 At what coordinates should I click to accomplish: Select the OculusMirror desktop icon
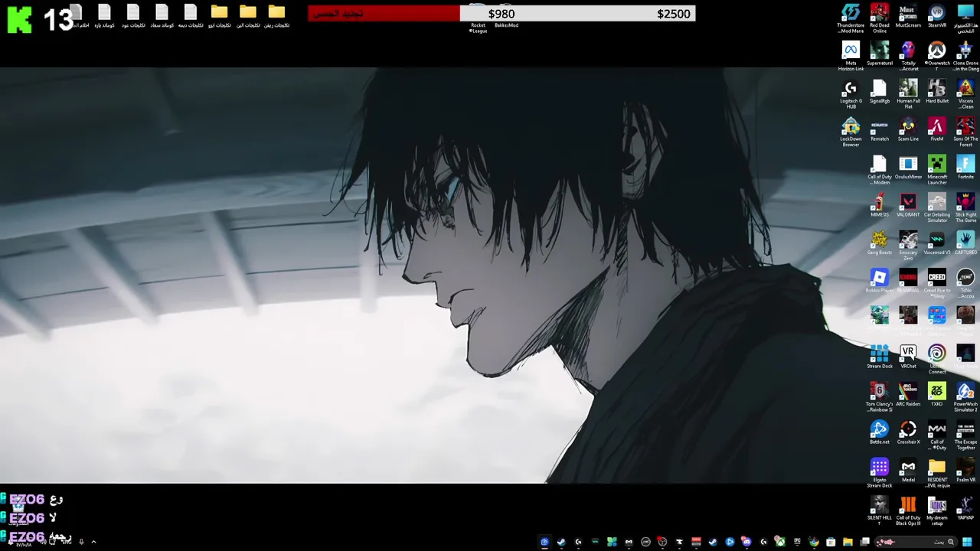(908, 168)
